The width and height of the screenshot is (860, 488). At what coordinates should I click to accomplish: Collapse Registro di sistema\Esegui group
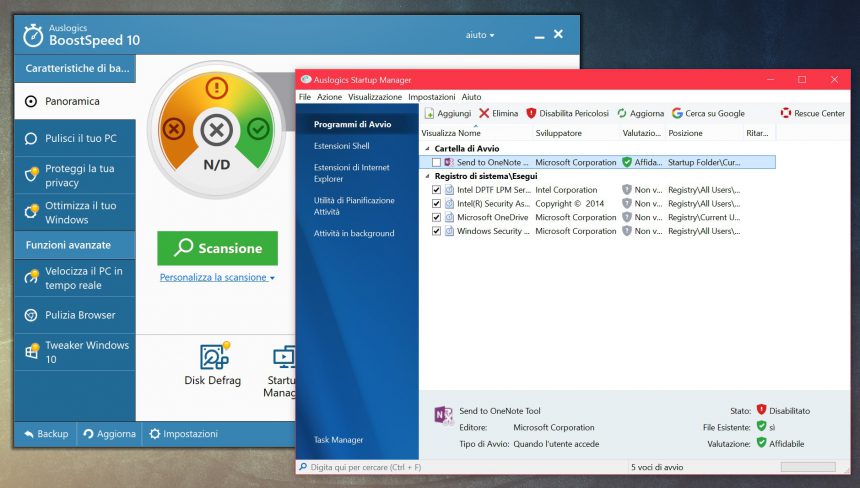427,176
